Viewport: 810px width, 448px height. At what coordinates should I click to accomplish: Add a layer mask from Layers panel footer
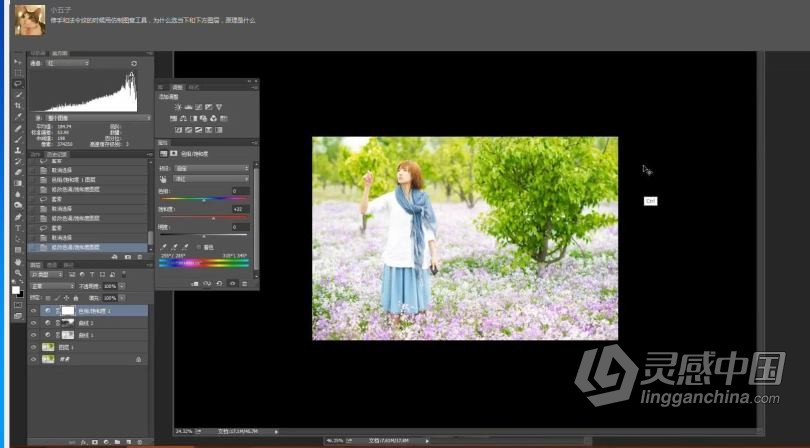pos(95,442)
